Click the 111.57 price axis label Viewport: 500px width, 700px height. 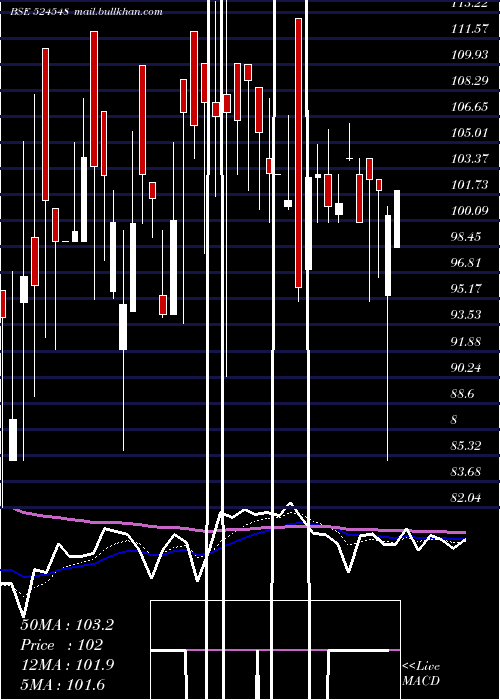(470, 29)
